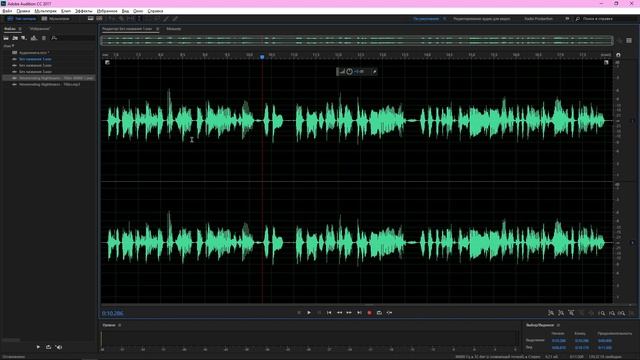Toggle Skip Selection button
640x360 pixels.
[389, 313]
